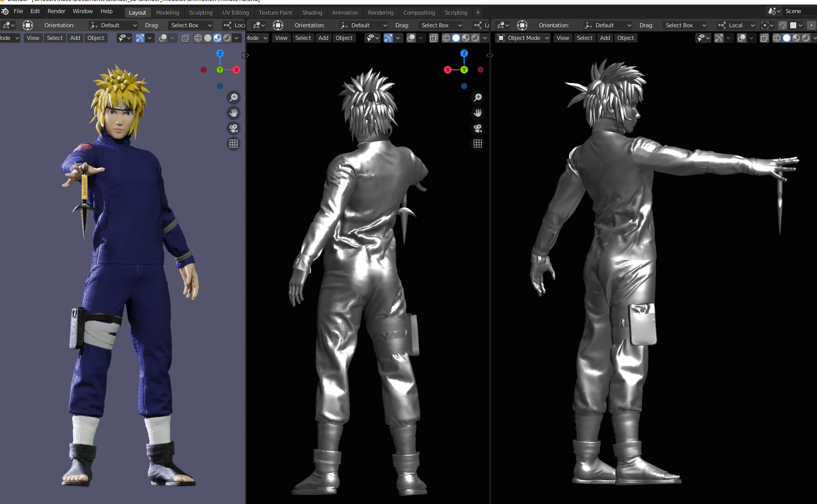Image resolution: width=817 pixels, height=504 pixels.
Task: Open Add menu in the right viewport
Action: [605, 38]
